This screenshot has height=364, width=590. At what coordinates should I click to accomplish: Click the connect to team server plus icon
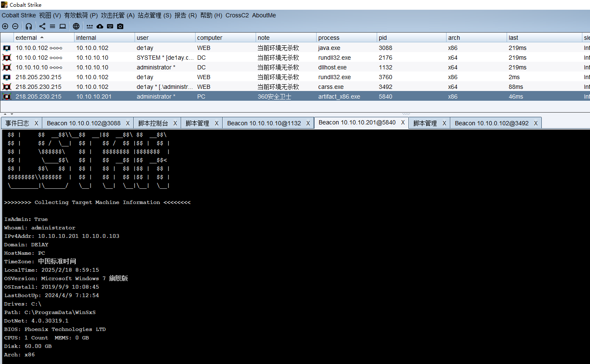(5, 26)
